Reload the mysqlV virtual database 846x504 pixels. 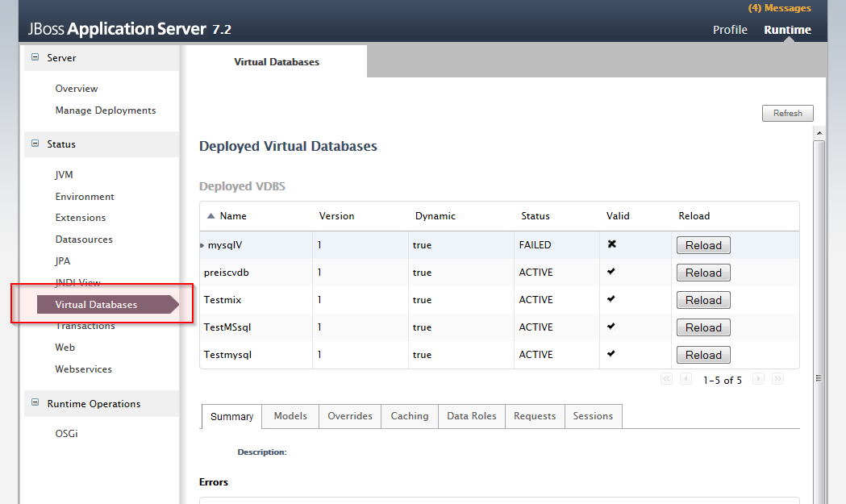(x=703, y=245)
